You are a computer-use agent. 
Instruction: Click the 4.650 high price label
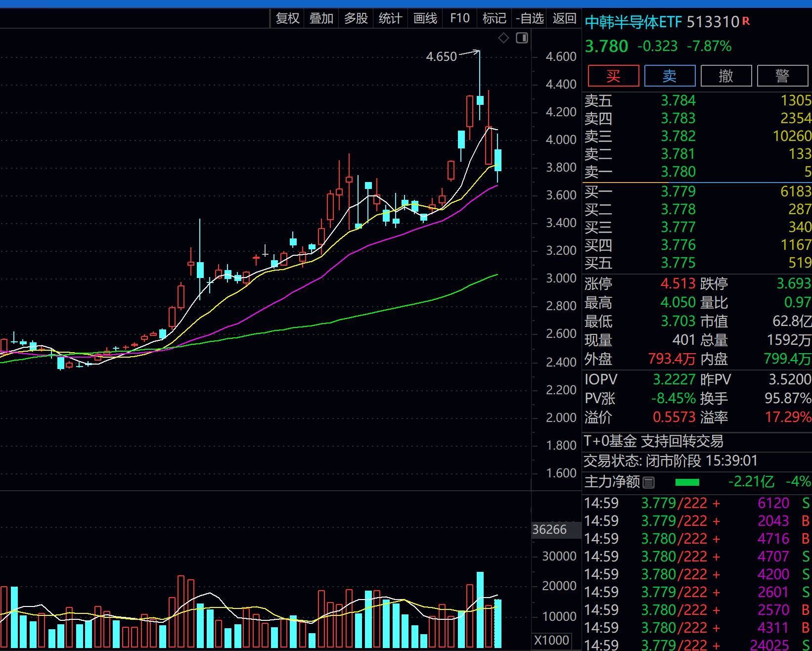pyautogui.click(x=441, y=57)
